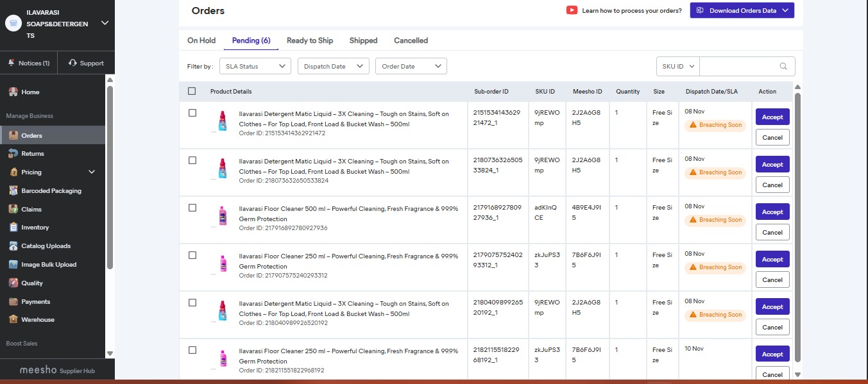The width and height of the screenshot is (868, 384).
Task: Click the YouTube icon beside learn link
Action: pyautogui.click(x=572, y=10)
